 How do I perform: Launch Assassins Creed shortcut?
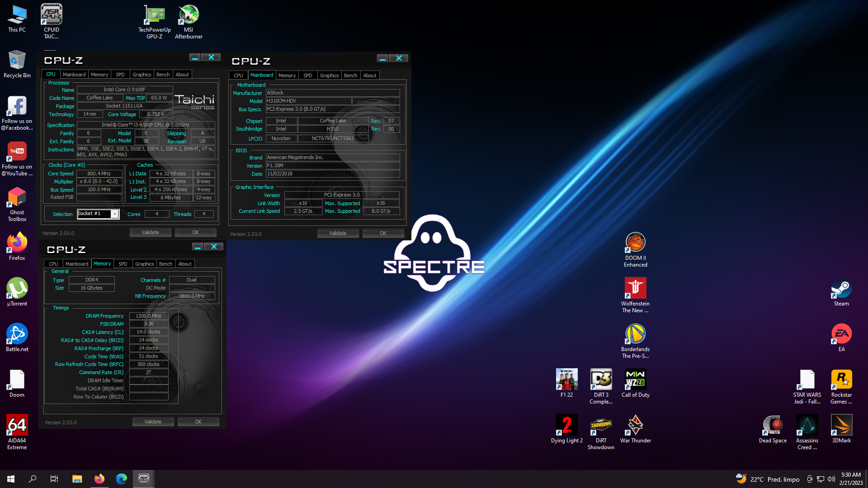[807, 432]
